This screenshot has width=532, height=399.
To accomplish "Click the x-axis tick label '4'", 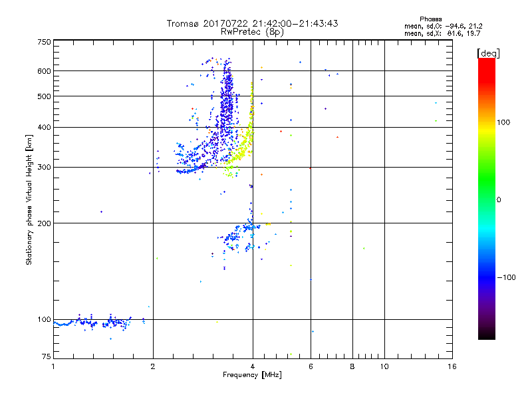I will [253, 366].
